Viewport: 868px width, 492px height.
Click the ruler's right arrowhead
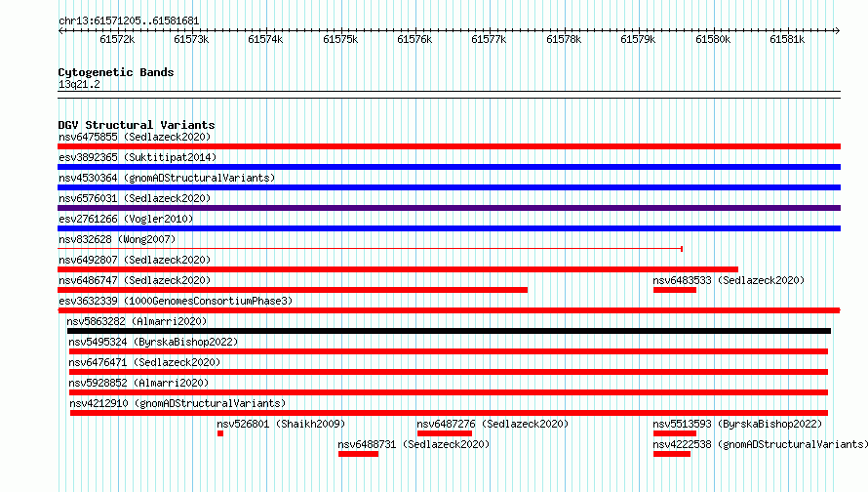pos(838,30)
